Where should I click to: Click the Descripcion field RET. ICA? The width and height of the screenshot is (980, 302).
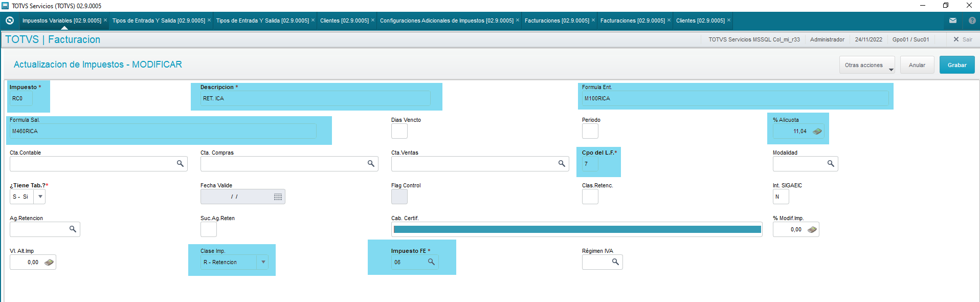click(315, 98)
